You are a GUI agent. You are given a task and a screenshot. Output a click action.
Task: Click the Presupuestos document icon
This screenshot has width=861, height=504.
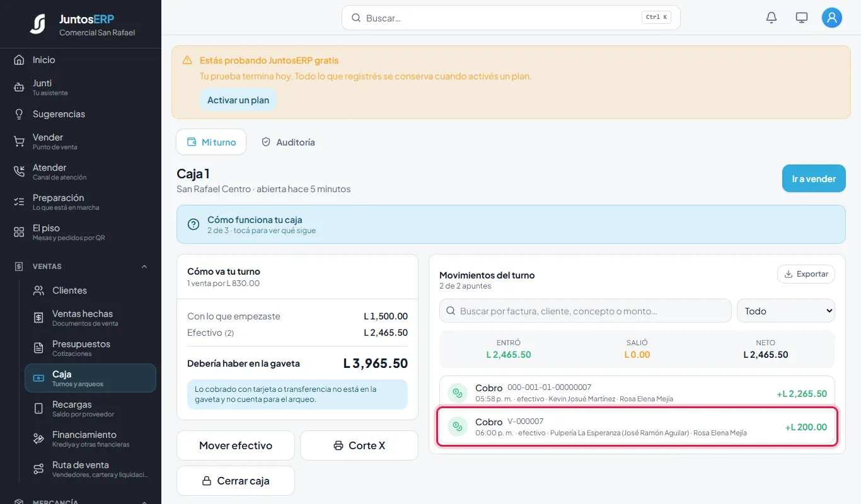(x=38, y=348)
